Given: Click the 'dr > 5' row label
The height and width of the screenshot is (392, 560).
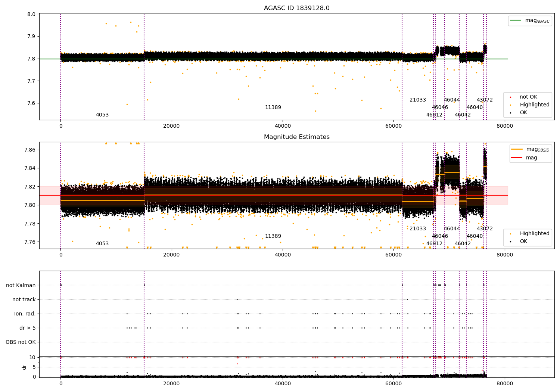Looking at the screenshot, I should [x=28, y=328].
